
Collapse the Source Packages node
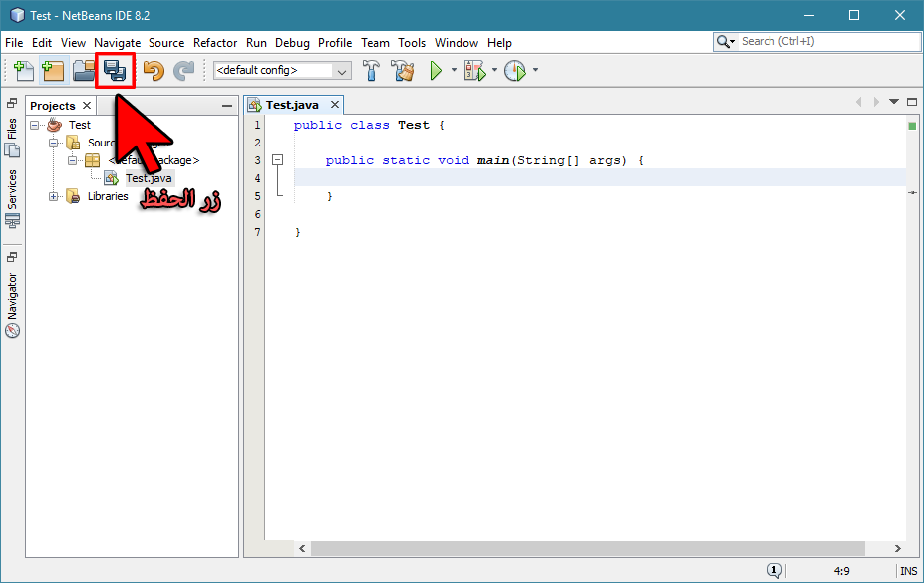(54, 143)
